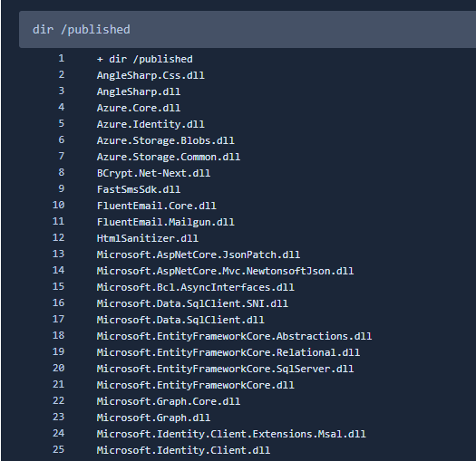Screen dimensions: 476x461
Task: Select FluentEmail.Mailgun.dll log line
Action: 165,222
